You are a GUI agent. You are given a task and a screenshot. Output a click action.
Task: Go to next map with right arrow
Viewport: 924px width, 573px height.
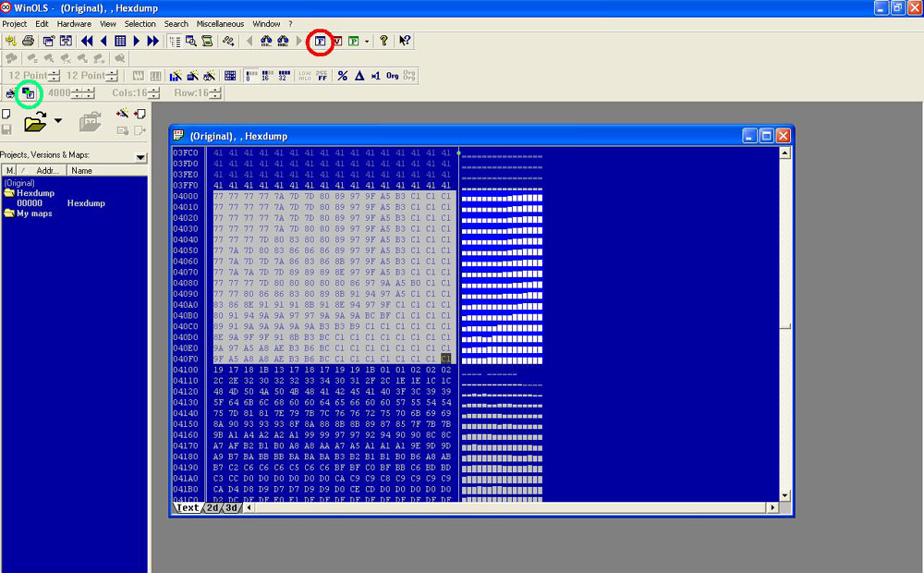(x=137, y=41)
